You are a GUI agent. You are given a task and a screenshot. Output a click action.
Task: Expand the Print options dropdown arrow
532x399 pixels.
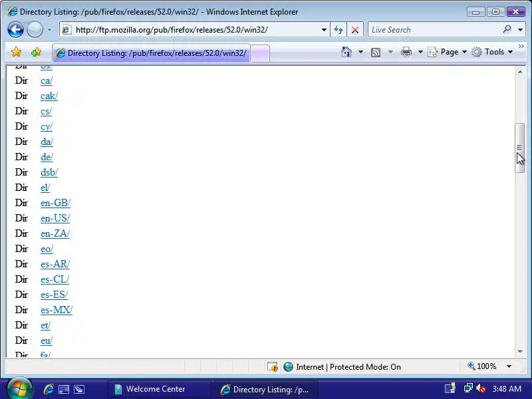(420, 52)
